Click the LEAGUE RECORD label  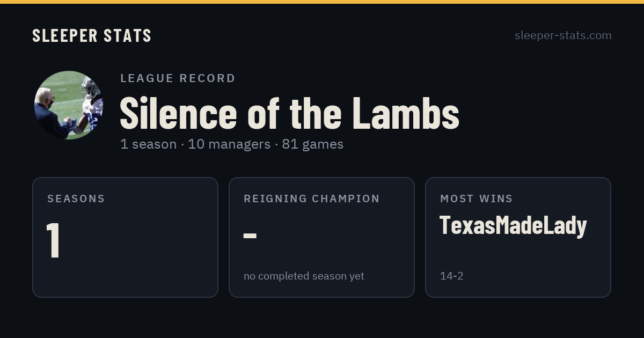click(x=178, y=78)
